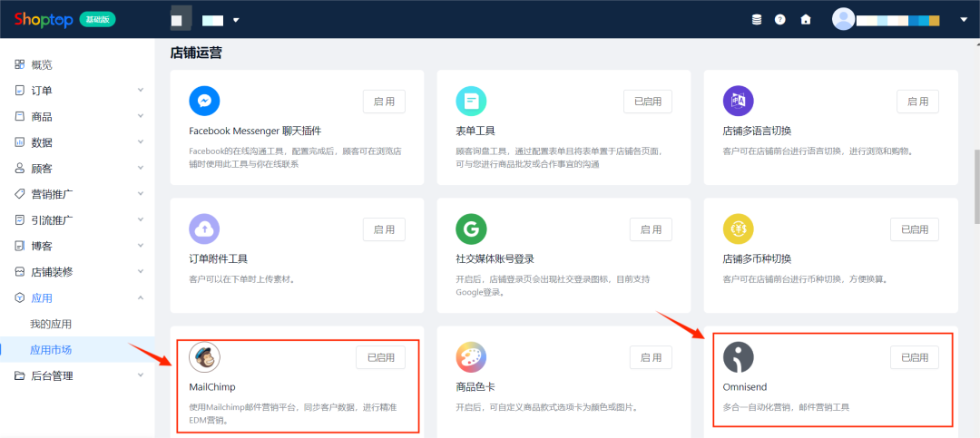
Task: Open 店铺装修 menu label
Action: [52, 272]
